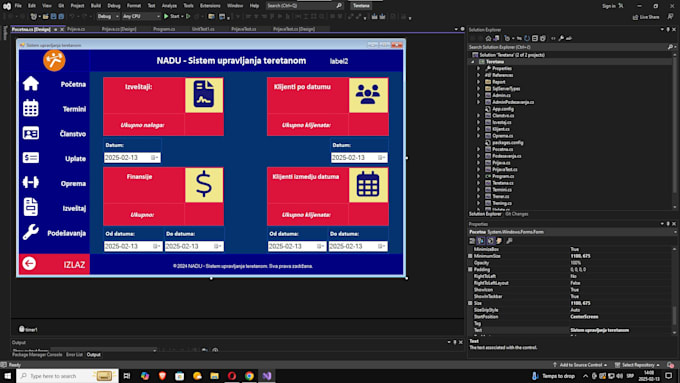680x383 pixels.
Task: Click the calendar icon beside Termini
Action: pyautogui.click(x=31, y=108)
